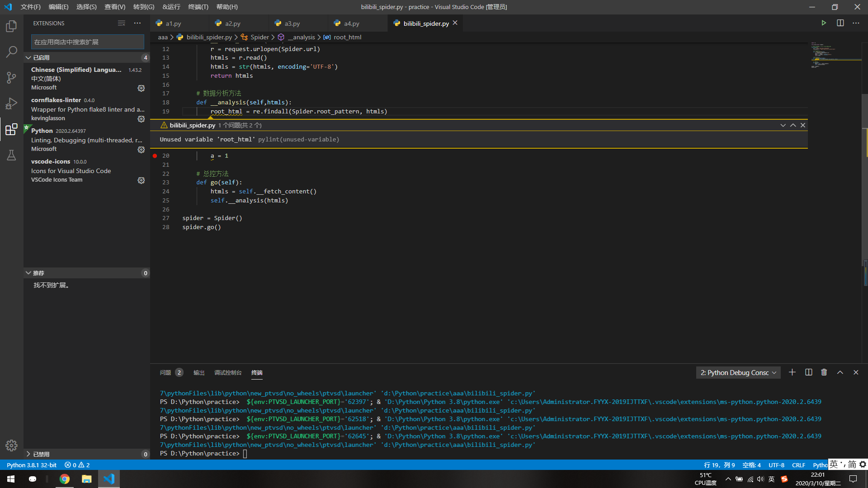Open the Explorer view in activity bar
This screenshot has height=488, width=868.
(11, 26)
